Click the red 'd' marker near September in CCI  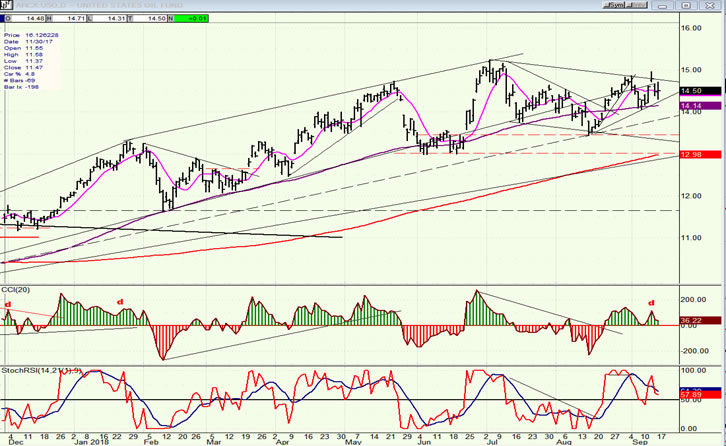tap(651, 303)
